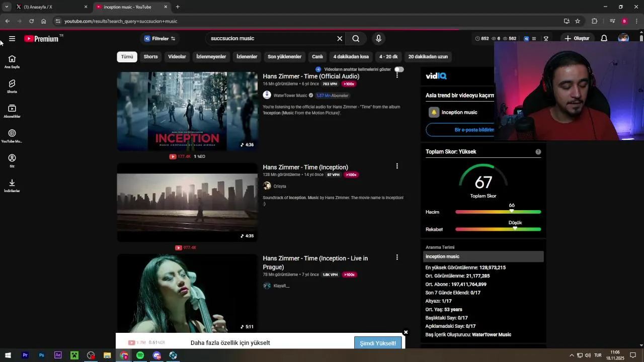Click the magnifier search button
Screen dimensions: 644x362
point(356,39)
